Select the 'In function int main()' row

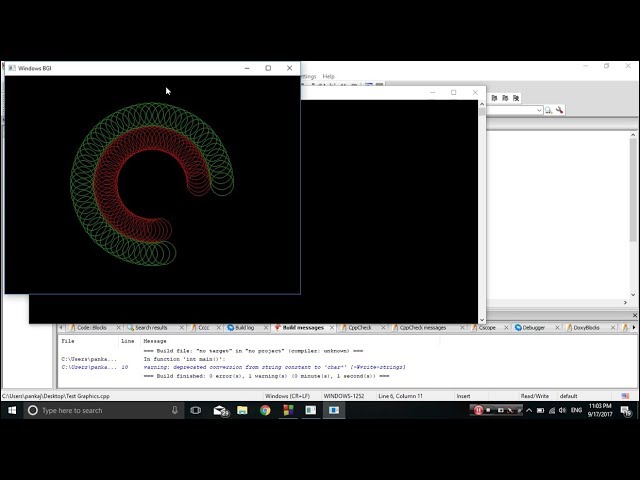[x=184, y=359]
